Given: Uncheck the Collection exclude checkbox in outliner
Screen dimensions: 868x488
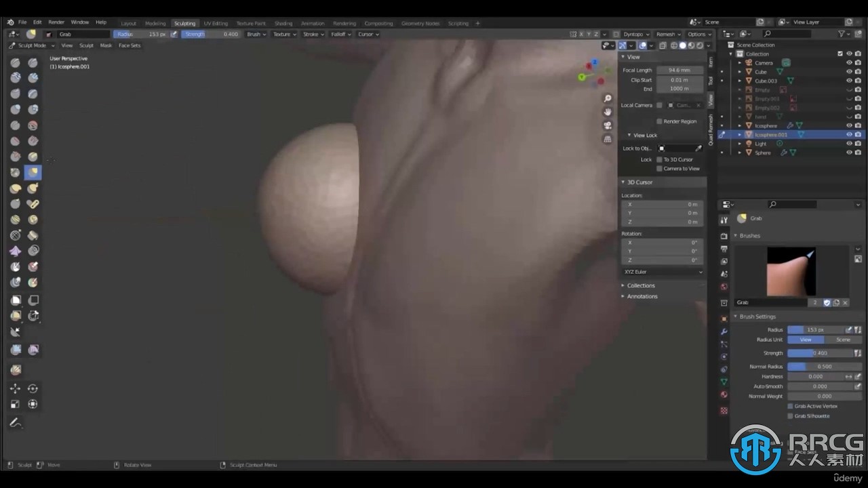Looking at the screenshot, I should coord(840,54).
